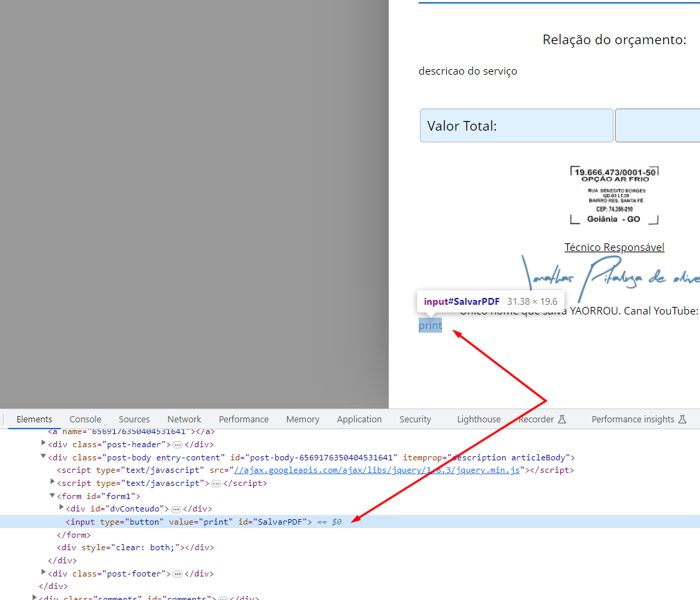Image resolution: width=700 pixels, height=600 pixels.
Task: Open the Console tab
Action: (x=85, y=420)
